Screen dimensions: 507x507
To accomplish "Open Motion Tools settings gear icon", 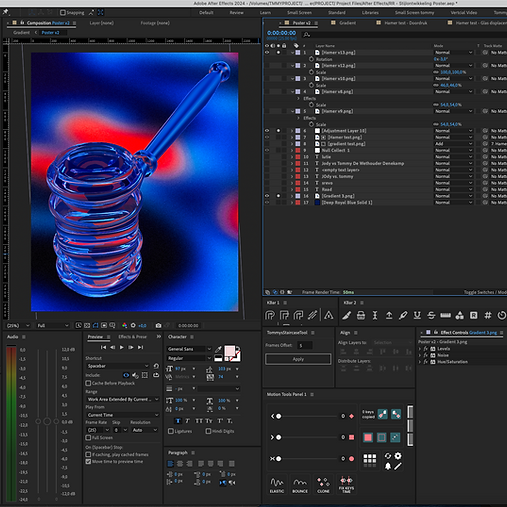I will coord(398,456).
